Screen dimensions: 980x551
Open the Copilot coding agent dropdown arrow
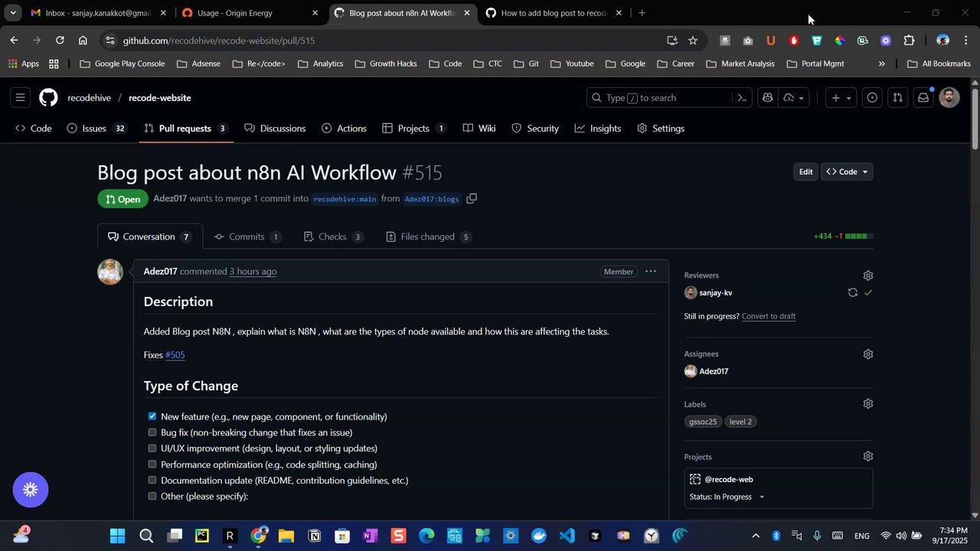794,98
